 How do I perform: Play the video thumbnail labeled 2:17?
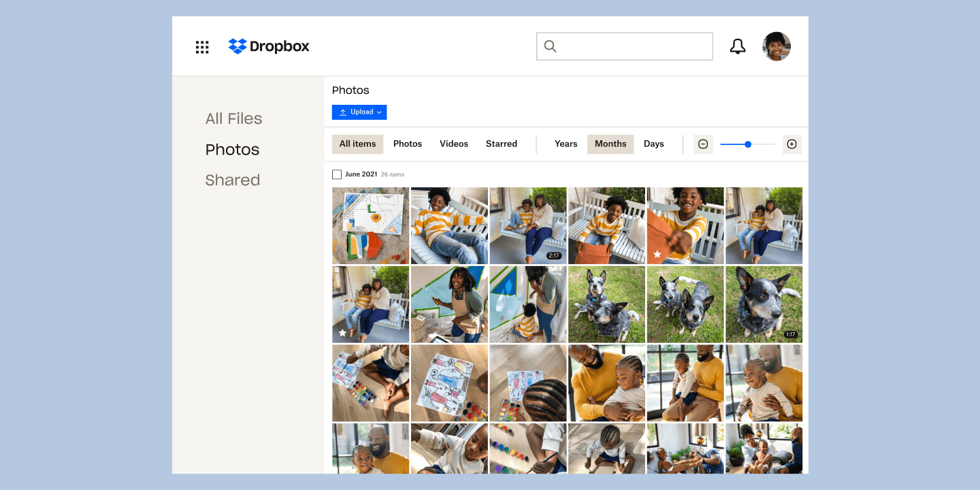click(527, 225)
